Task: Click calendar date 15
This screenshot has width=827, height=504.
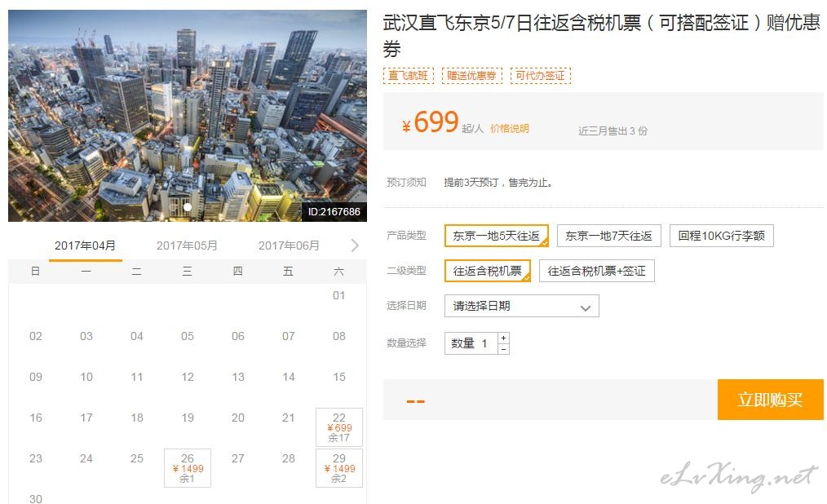Action: (x=339, y=377)
